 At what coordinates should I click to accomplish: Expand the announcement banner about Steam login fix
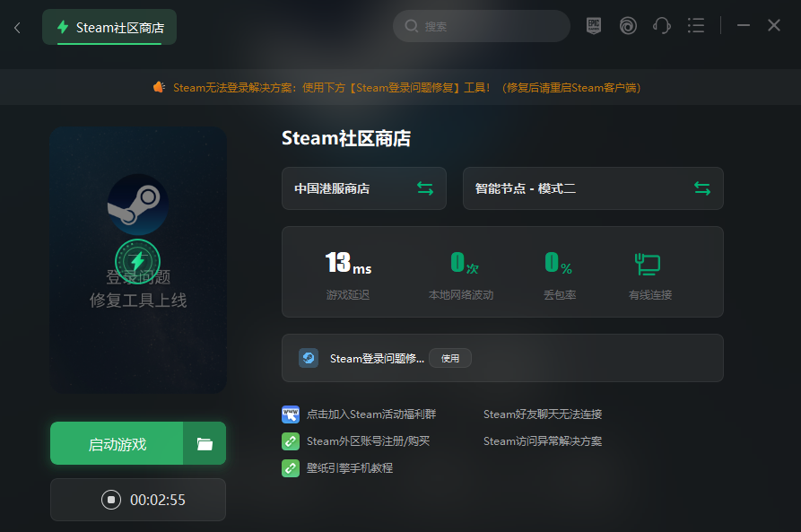[400, 87]
